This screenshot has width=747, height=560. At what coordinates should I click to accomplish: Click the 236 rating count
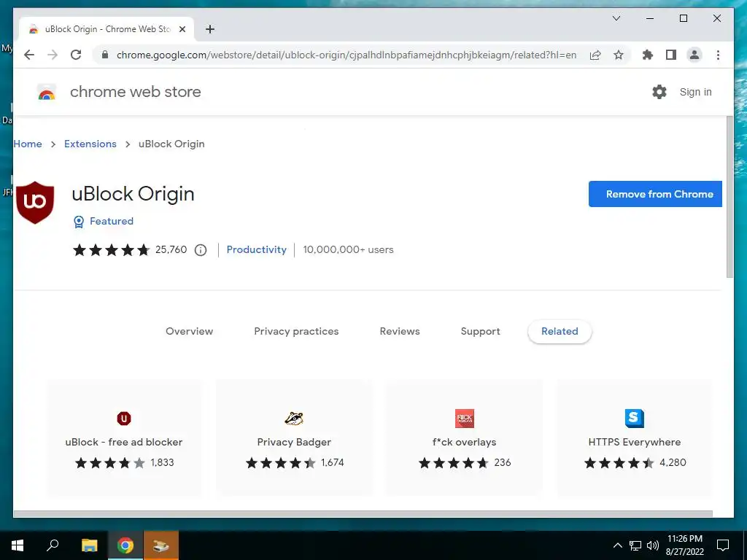(502, 462)
